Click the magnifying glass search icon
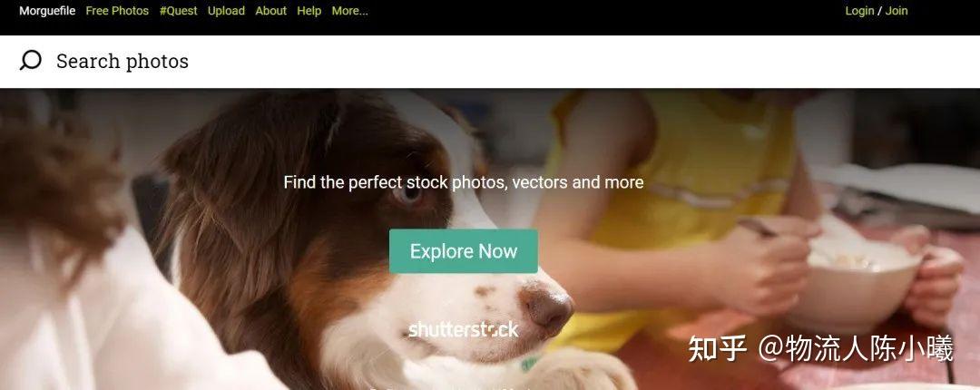This screenshot has height=390, width=980. click(x=31, y=61)
